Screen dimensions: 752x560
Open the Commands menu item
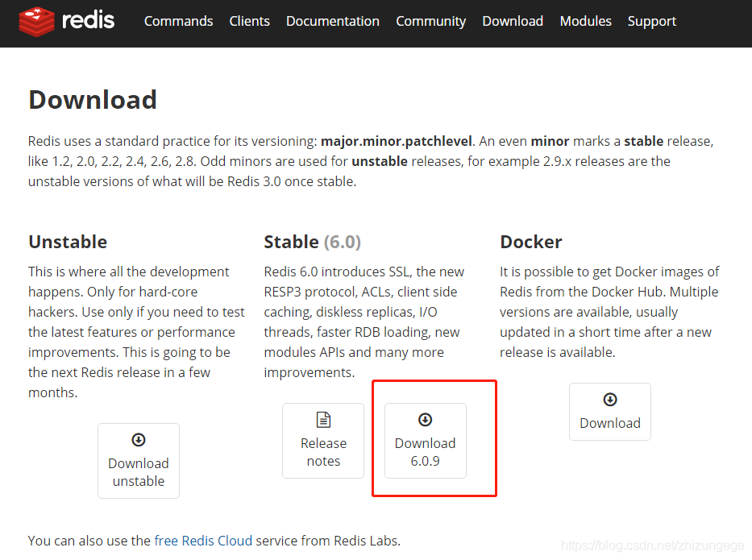[178, 21]
